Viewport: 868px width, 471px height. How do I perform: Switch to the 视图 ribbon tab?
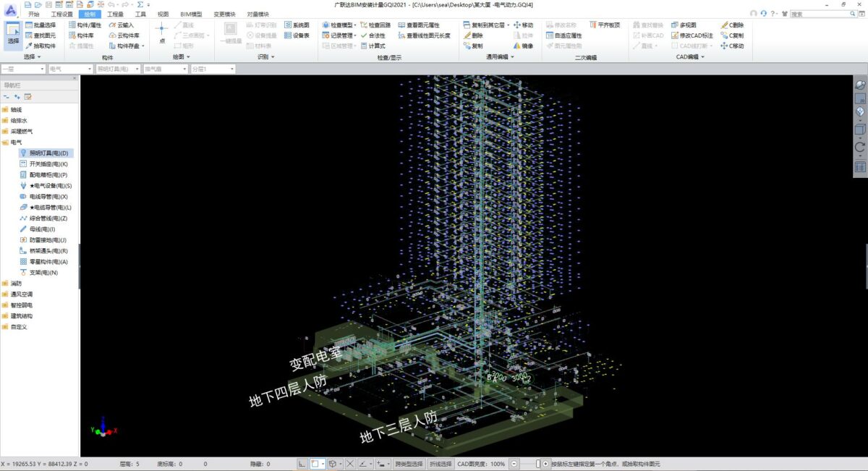coord(163,14)
